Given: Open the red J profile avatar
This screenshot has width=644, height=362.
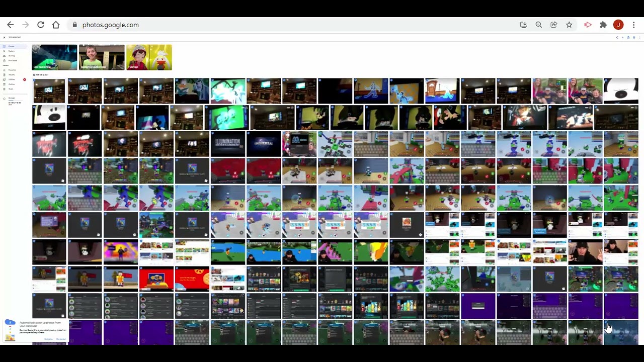Looking at the screenshot, I should pos(618,25).
